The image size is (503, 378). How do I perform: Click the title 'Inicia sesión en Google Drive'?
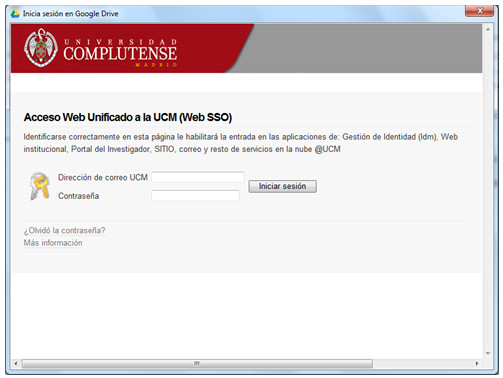click(x=70, y=14)
